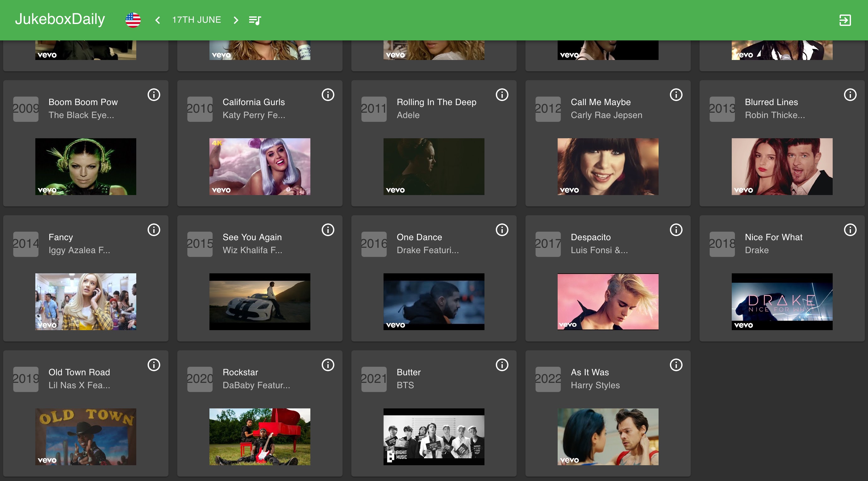Screen dimensions: 868x481
Task: Go to previous day with left chevron
Action: click(x=157, y=20)
